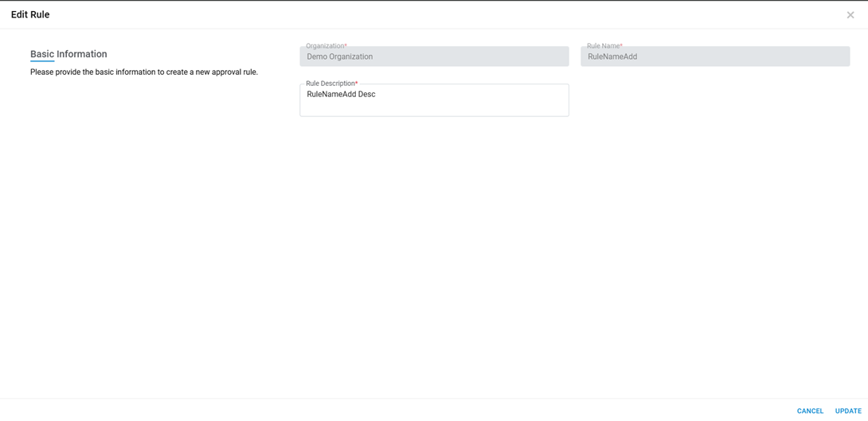Click the UPDATE button
This screenshot has height=421, width=868.
(x=848, y=411)
